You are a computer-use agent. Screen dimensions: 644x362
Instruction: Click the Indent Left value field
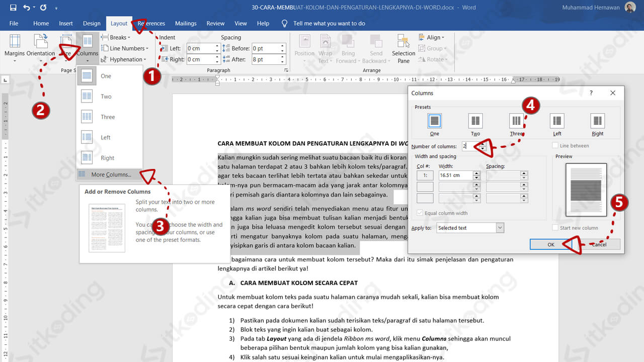click(200, 48)
